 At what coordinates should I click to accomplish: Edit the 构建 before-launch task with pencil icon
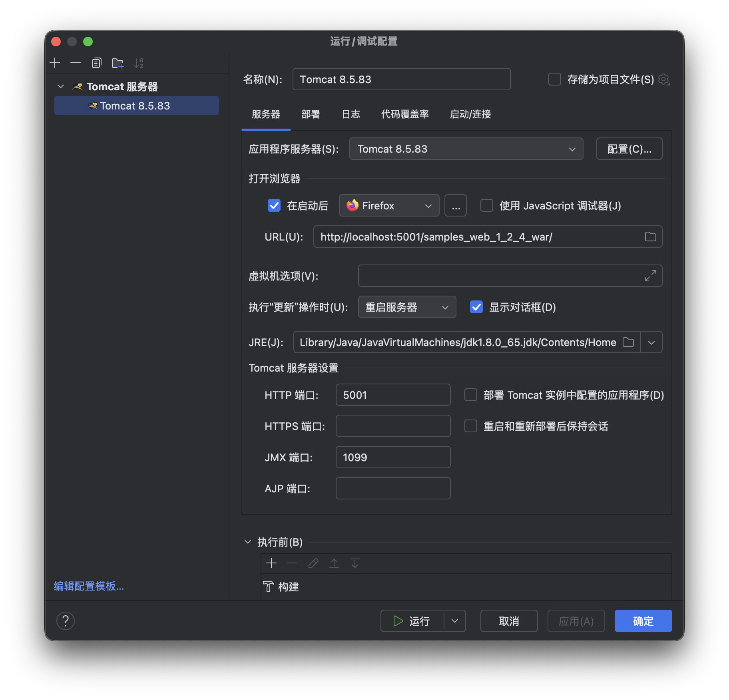(x=313, y=563)
